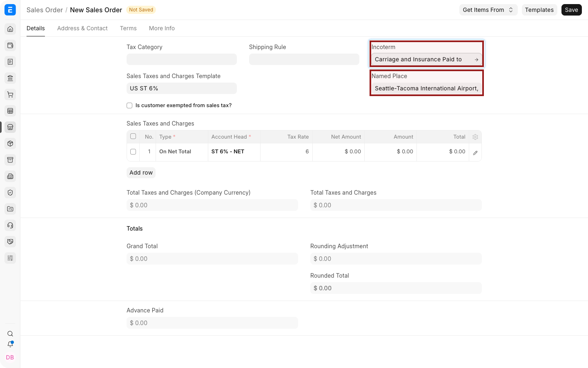Click 'ST 6% - NET' account head cell
588x368 pixels.
234,152
